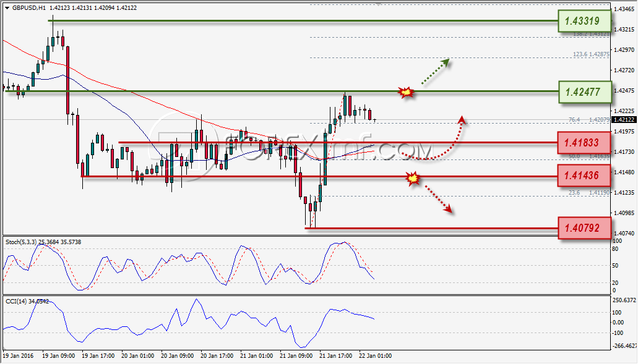The width and height of the screenshot is (638, 364).
Task: Select Fibonacci label 23.6 1.41190
Action: coord(589,193)
